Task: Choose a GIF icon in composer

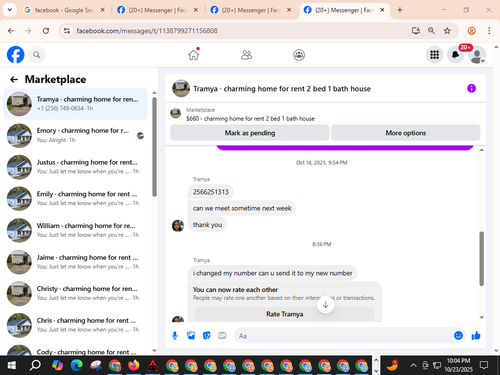Action: (x=222, y=336)
